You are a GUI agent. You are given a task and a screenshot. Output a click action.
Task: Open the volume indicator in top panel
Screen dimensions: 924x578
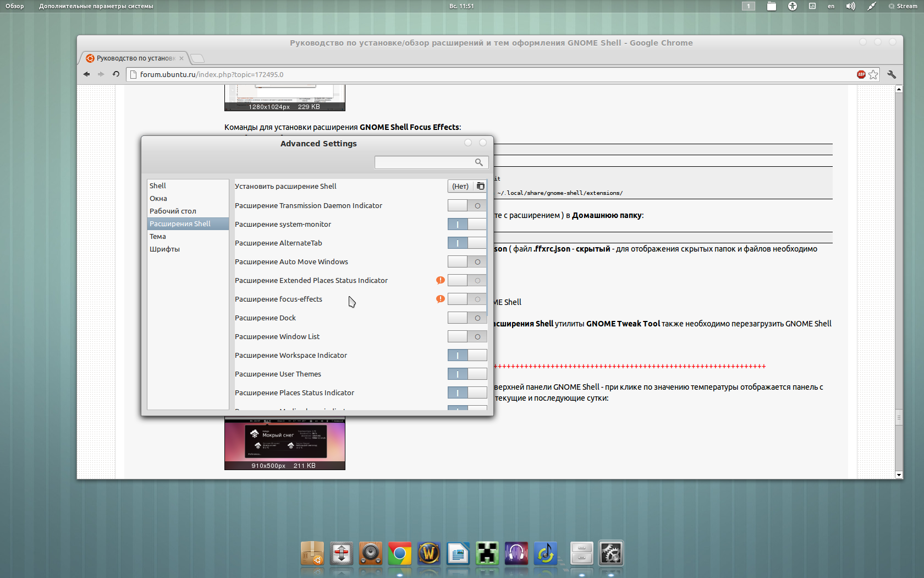pos(850,6)
